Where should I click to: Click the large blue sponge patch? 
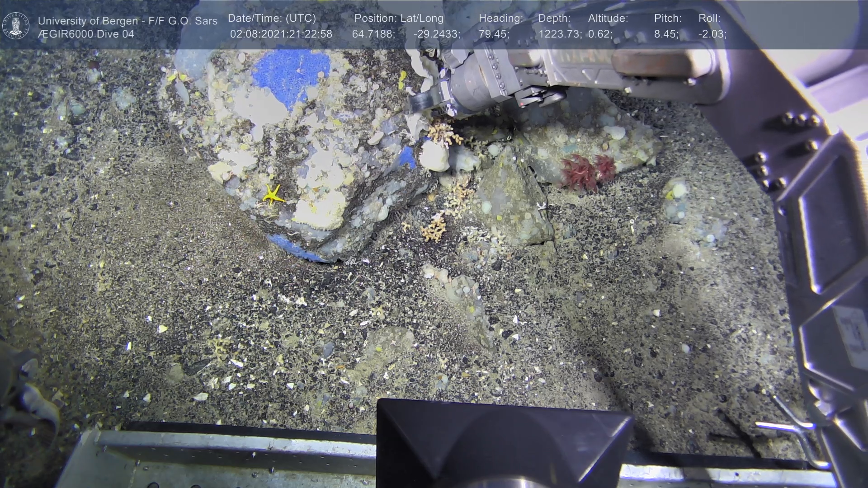(289, 72)
